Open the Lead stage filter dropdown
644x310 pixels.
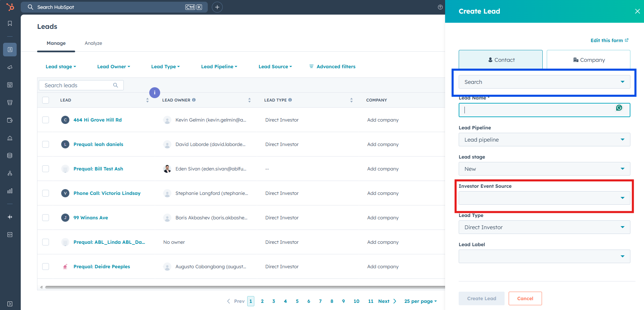[x=61, y=67]
